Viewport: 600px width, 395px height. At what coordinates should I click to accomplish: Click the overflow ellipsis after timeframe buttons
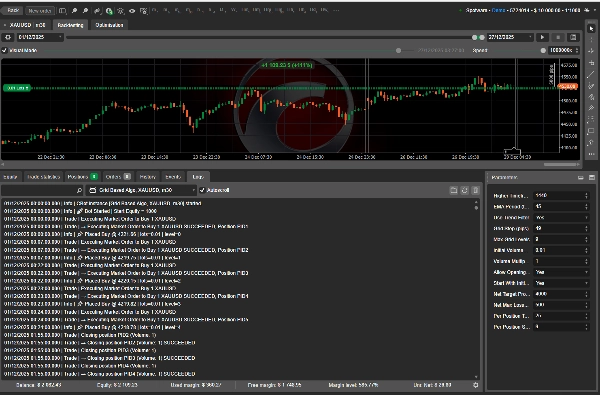pyautogui.click(x=336, y=10)
